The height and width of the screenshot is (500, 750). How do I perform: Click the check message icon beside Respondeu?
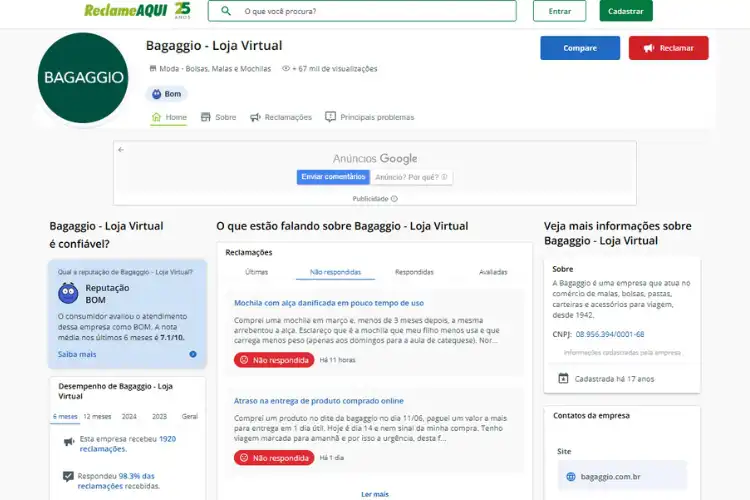[68, 477]
